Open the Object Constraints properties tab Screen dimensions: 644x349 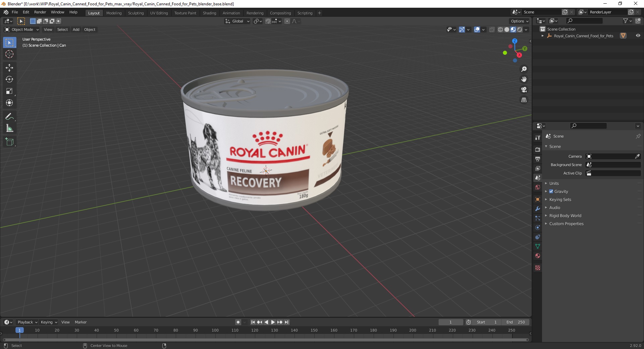(538, 237)
